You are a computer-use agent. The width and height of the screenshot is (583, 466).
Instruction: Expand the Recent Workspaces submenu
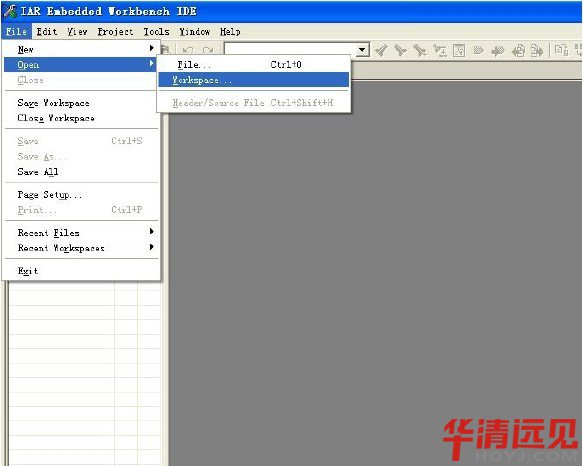[81, 248]
